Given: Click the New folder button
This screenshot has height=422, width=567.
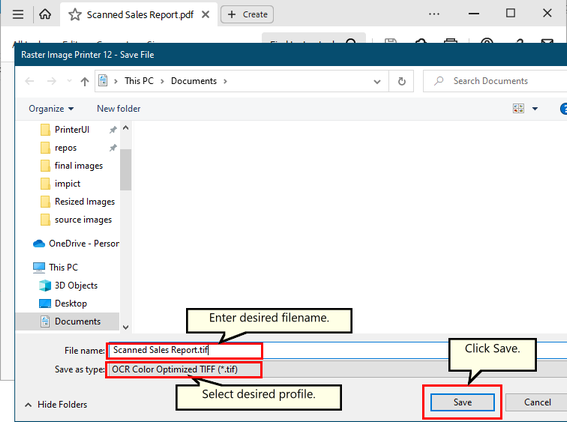Looking at the screenshot, I should tap(118, 108).
